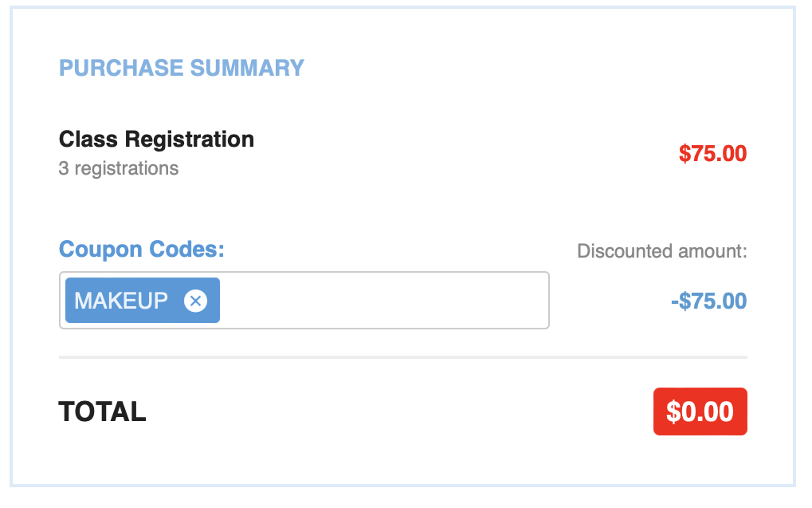Viewport: 812px width, 508px height.
Task: Remove the MAKEUP coupon code
Action: point(195,301)
